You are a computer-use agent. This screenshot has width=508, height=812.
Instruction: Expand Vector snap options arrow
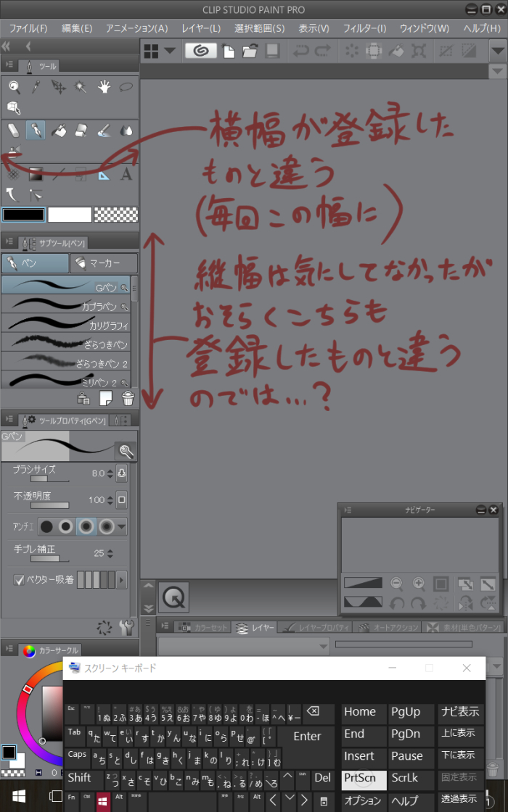(122, 580)
